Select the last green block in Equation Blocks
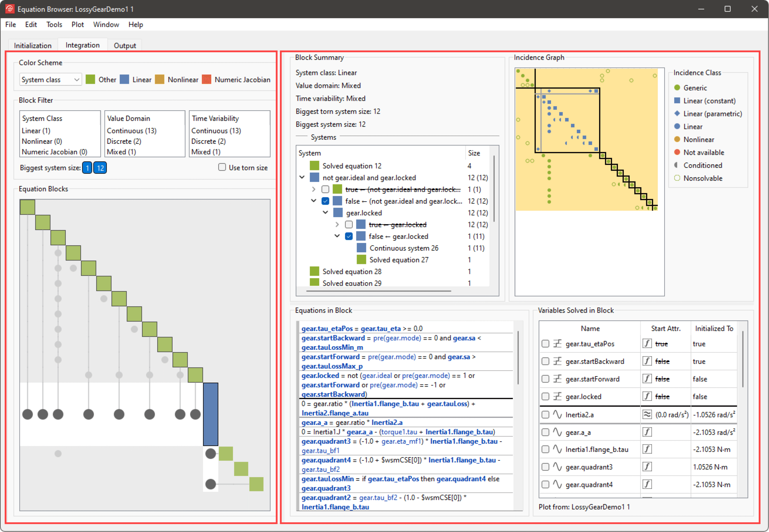The image size is (769, 532). 256,484
